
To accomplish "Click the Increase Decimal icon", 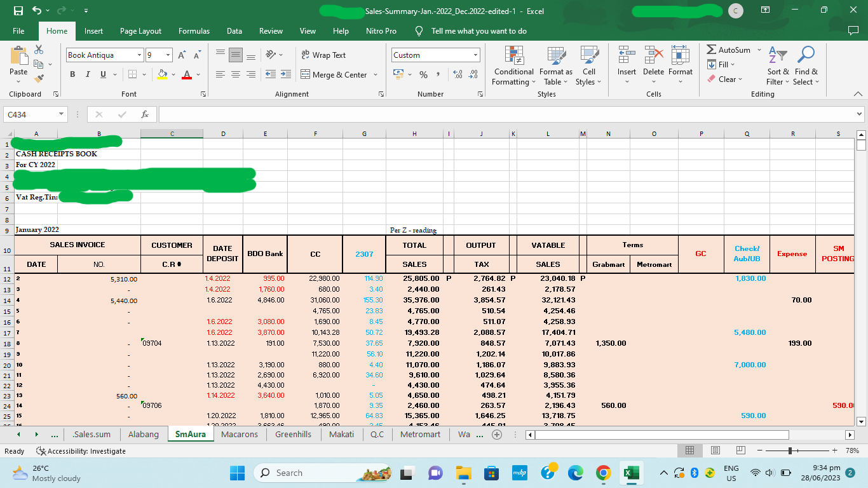I will 458,75.
